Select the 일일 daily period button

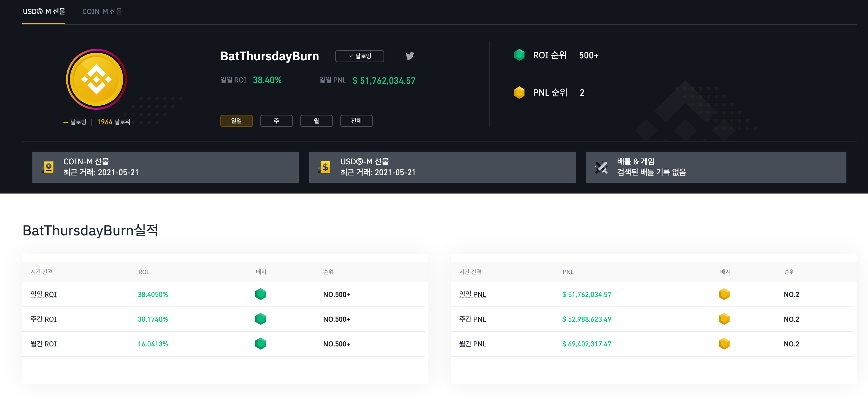[236, 121]
